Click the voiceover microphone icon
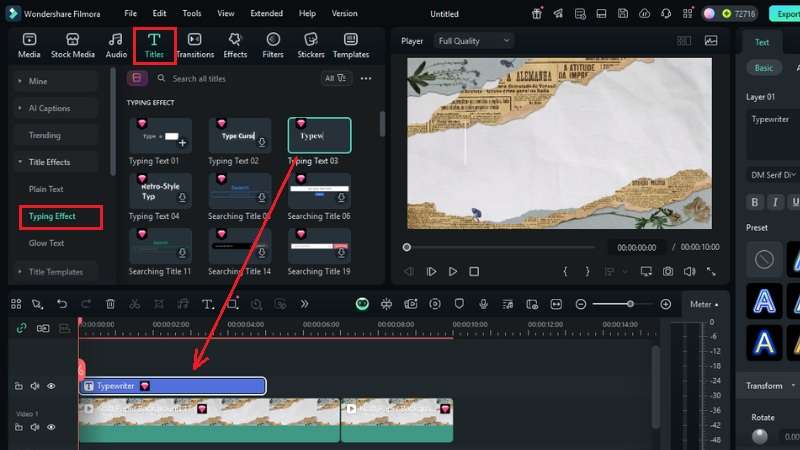 click(483, 304)
